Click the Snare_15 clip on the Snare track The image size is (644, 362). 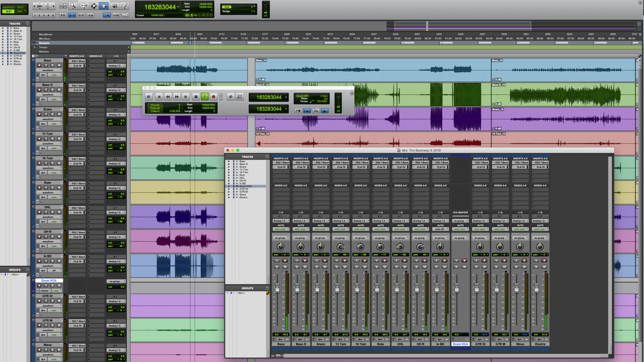(564, 119)
